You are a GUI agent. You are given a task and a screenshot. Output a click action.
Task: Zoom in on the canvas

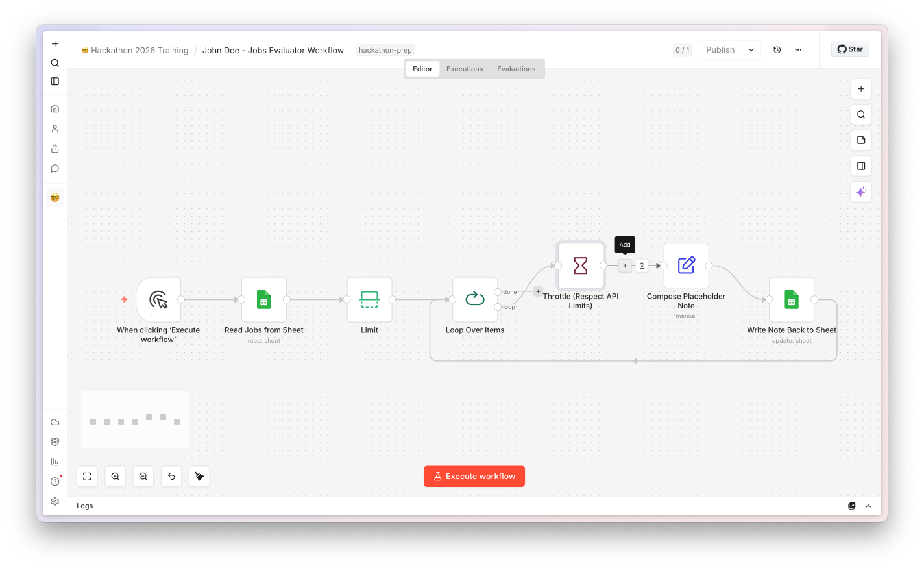115,477
